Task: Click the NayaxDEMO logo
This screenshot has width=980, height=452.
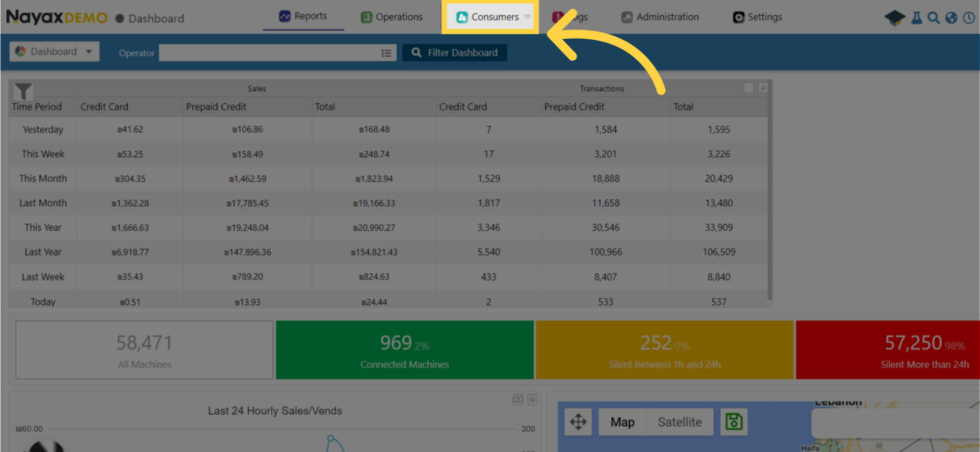Action: coord(57,17)
